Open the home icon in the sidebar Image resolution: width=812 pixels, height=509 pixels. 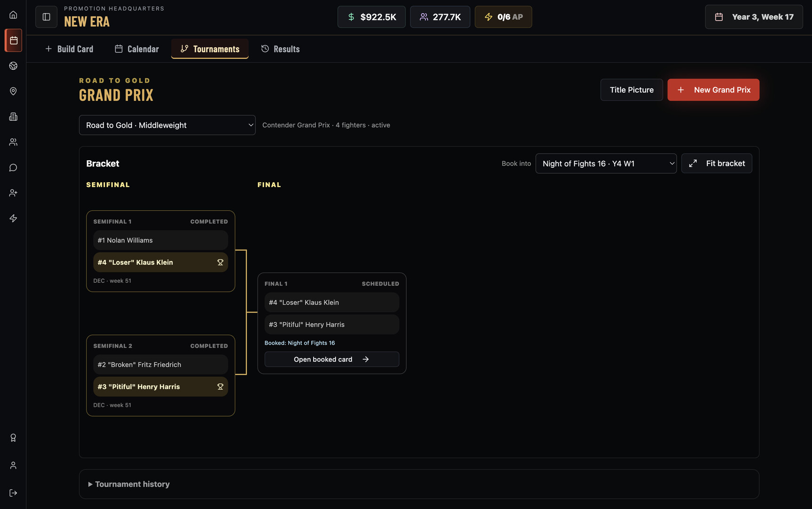pyautogui.click(x=13, y=15)
